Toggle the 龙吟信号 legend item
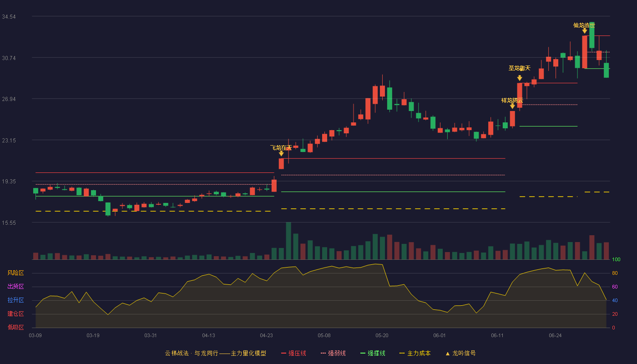 (x=460, y=353)
